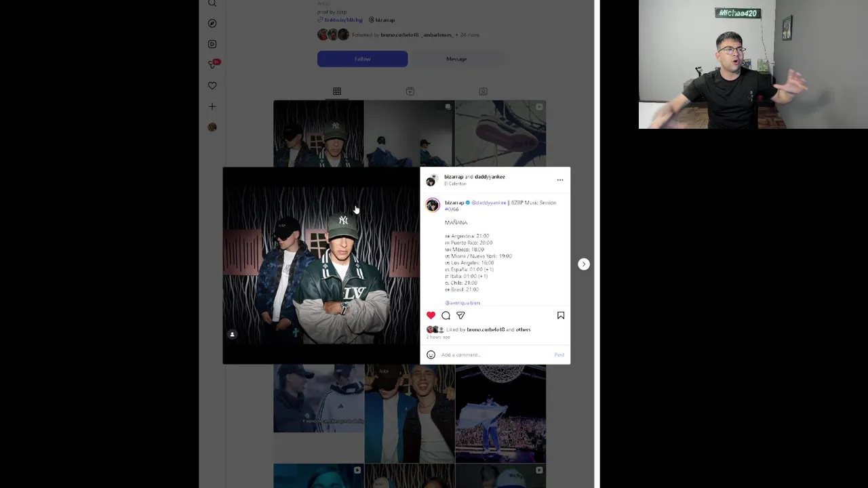Click the caption line 'Argentina: 21:00'
This screenshot has height=488, width=868.
pyautogui.click(x=467, y=236)
